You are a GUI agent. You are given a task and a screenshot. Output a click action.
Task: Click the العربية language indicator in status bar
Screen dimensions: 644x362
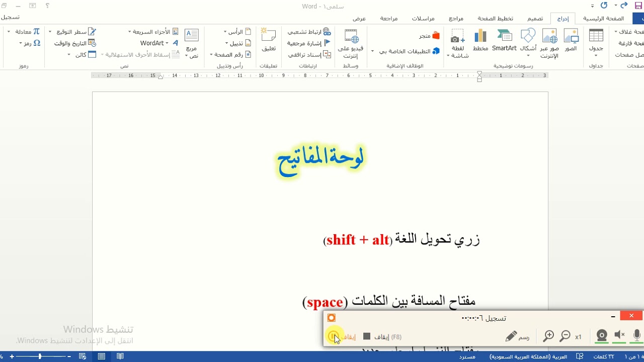point(528,356)
